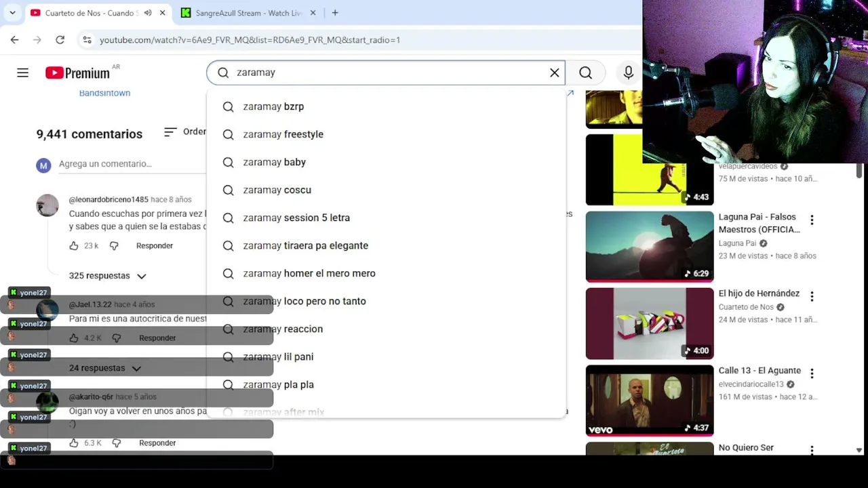The width and height of the screenshot is (868, 488).
Task: Choose suggestion zaramay tiraera pa elegante
Action: 386,245
